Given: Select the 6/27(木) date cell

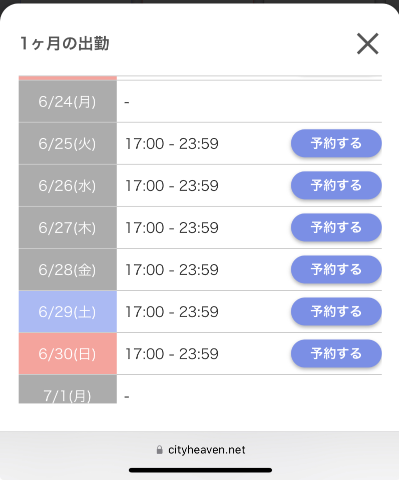Looking at the screenshot, I should pyautogui.click(x=68, y=227).
